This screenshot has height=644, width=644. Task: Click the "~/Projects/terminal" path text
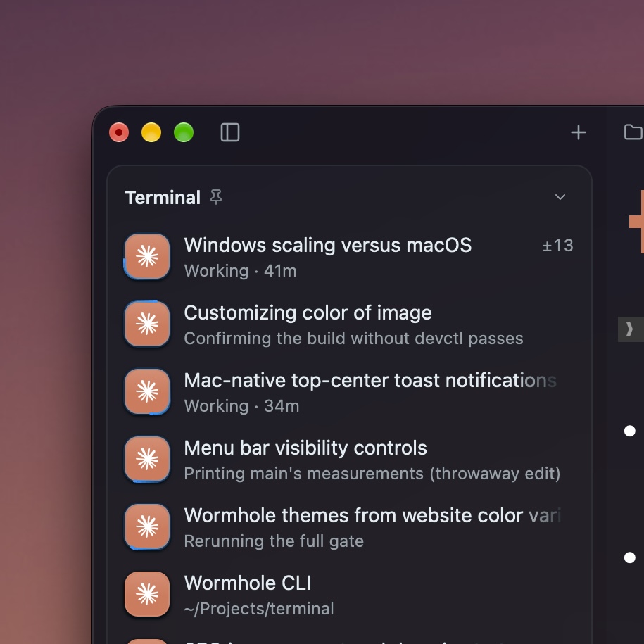pos(259,609)
